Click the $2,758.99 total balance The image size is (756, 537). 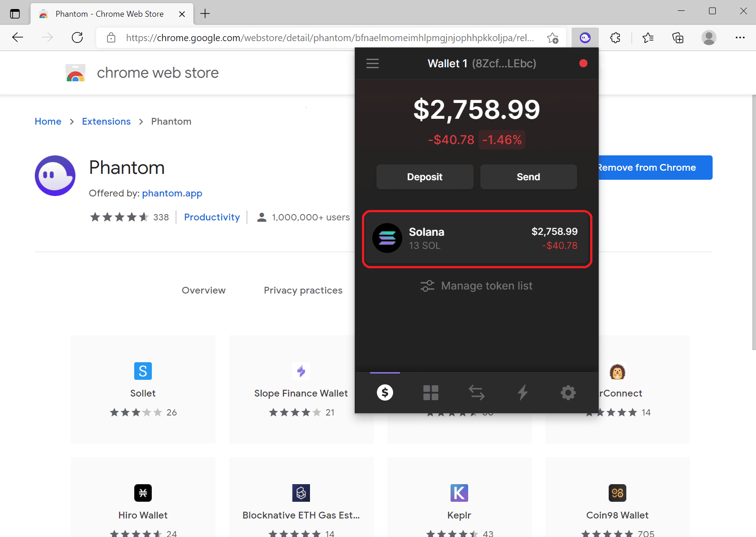point(477,109)
